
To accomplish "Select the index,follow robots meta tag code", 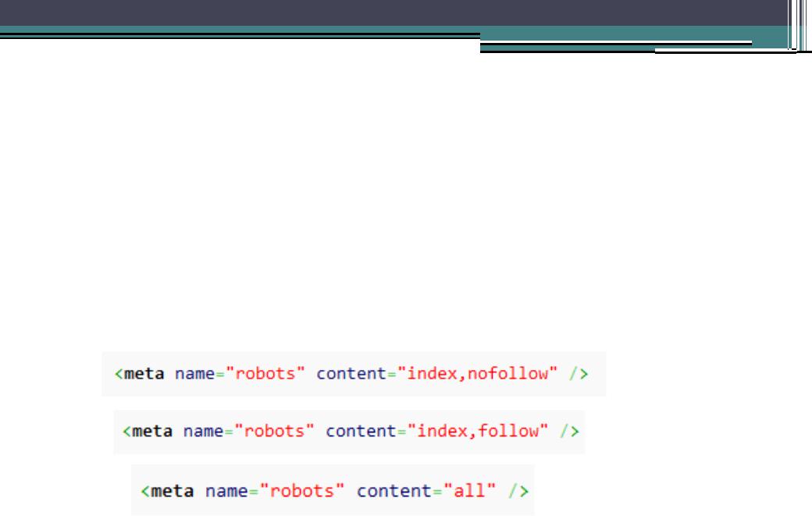I will tap(349, 432).
